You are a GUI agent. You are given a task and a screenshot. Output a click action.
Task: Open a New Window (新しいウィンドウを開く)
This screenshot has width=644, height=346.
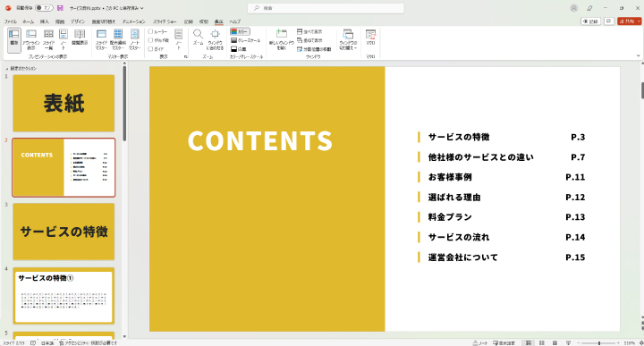tap(282, 40)
